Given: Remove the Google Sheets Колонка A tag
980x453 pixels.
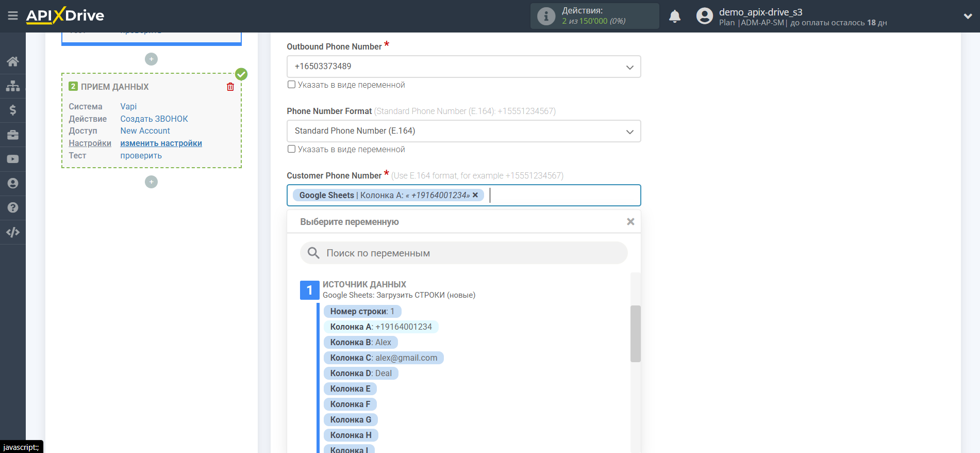Looking at the screenshot, I should point(475,195).
